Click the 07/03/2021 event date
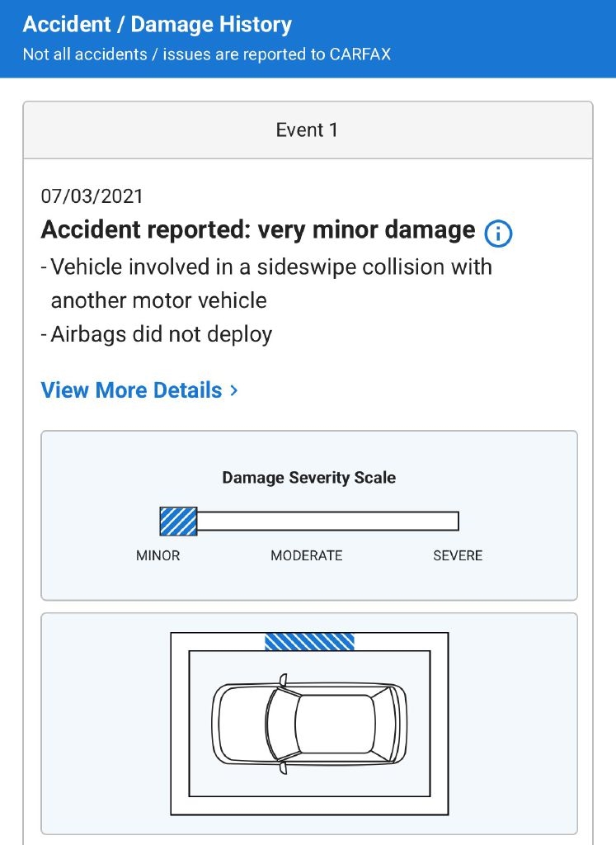This screenshot has width=616, height=845. [x=92, y=196]
